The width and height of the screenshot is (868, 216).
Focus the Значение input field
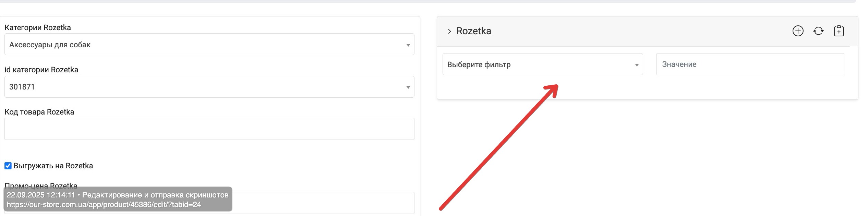pyautogui.click(x=750, y=64)
